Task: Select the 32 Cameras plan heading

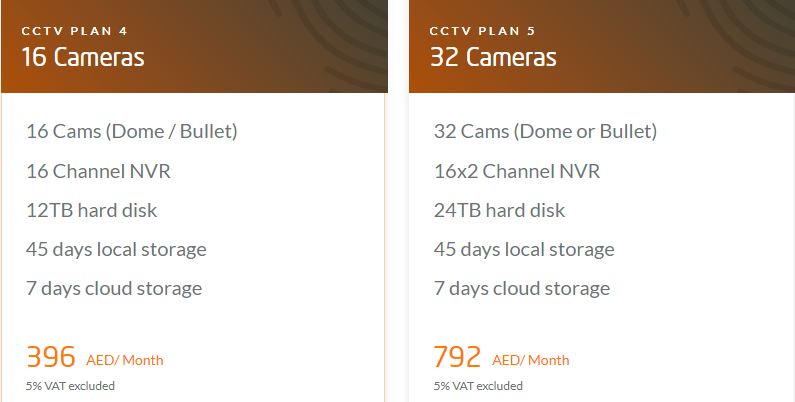Action: [x=493, y=57]
